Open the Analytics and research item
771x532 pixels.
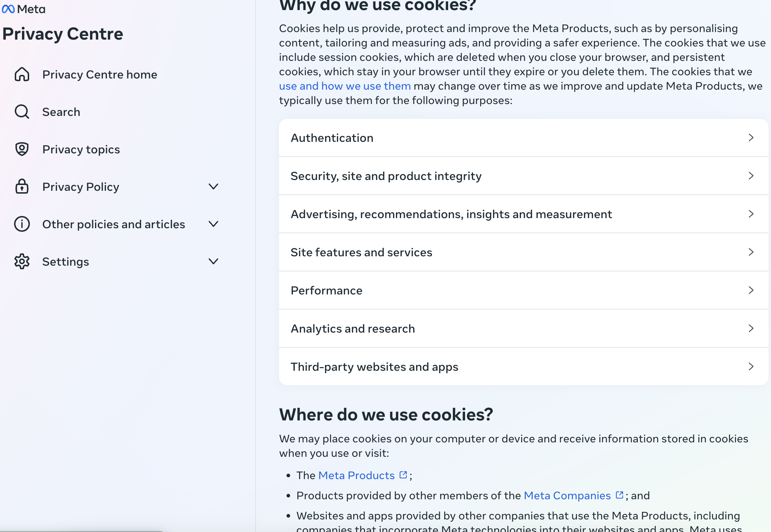pos(522,328)
